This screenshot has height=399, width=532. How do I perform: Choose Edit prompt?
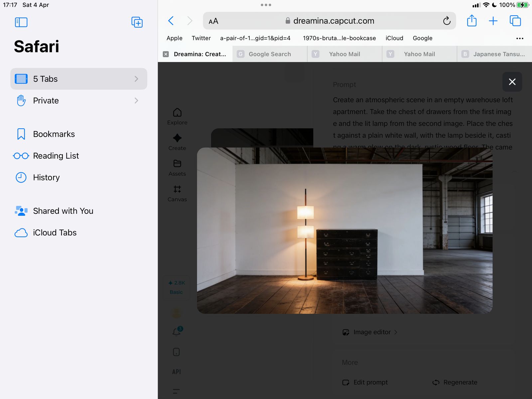pyautogui.click(x=365, y=382)
